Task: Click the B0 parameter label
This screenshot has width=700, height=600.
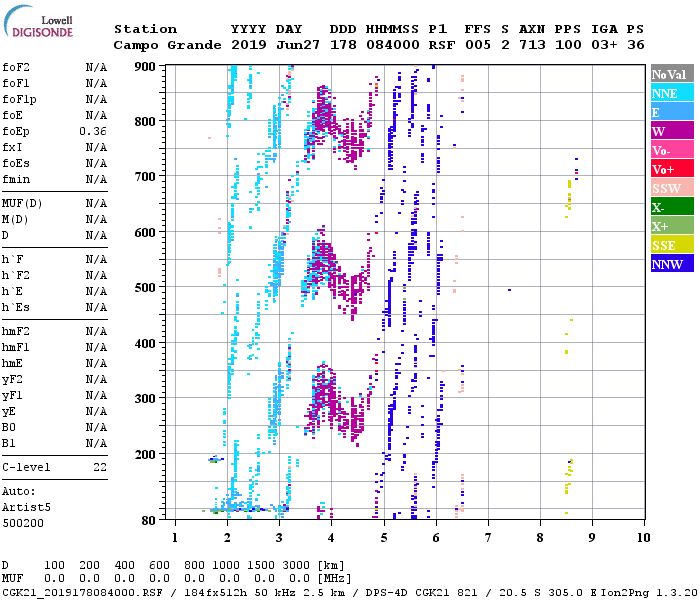Action: tap(9, 428)
